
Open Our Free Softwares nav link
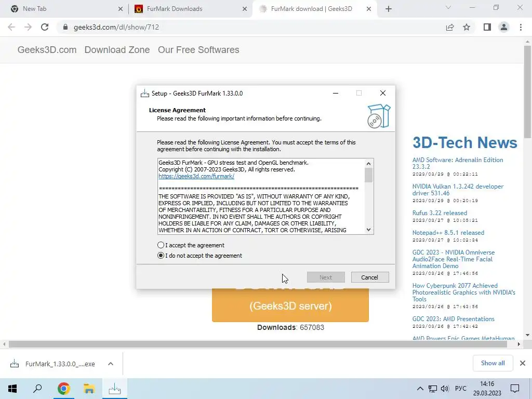[198, 50]
